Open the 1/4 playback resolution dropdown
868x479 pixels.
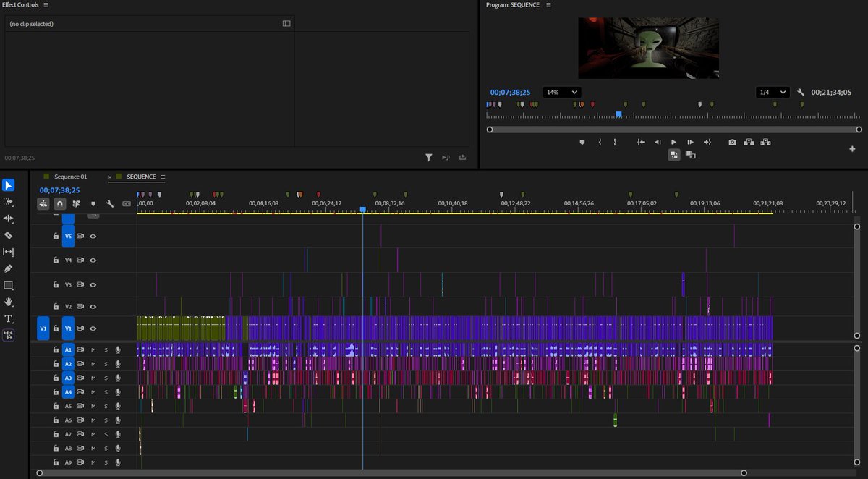[x=773, y=93]
